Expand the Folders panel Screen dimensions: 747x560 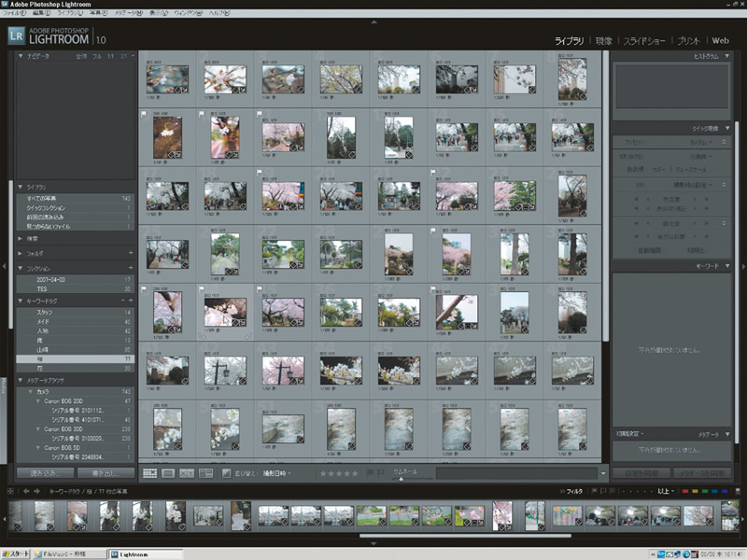pos(21,253)
